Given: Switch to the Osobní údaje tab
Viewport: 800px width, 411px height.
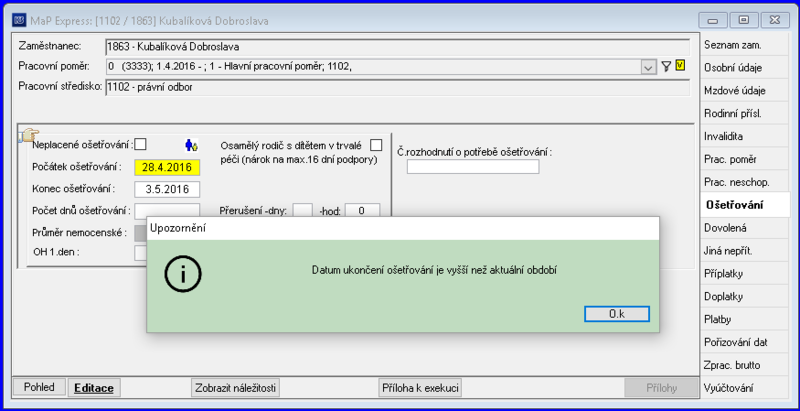Looking at the screenshot, I should tap(745, 68).
